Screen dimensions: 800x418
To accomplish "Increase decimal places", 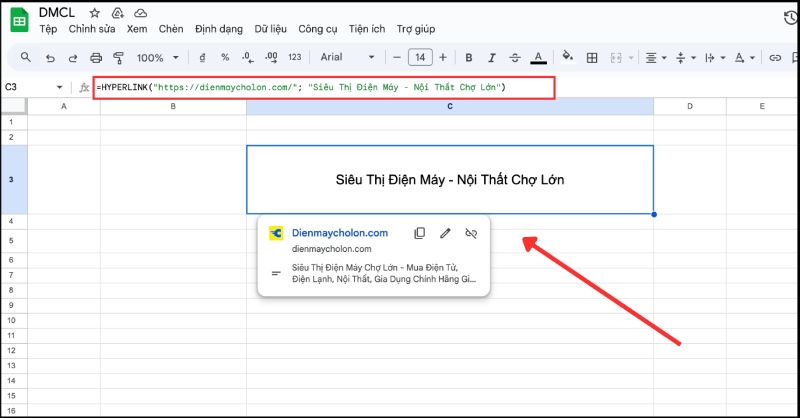I will pyautogui.click(x=271, y=58).
